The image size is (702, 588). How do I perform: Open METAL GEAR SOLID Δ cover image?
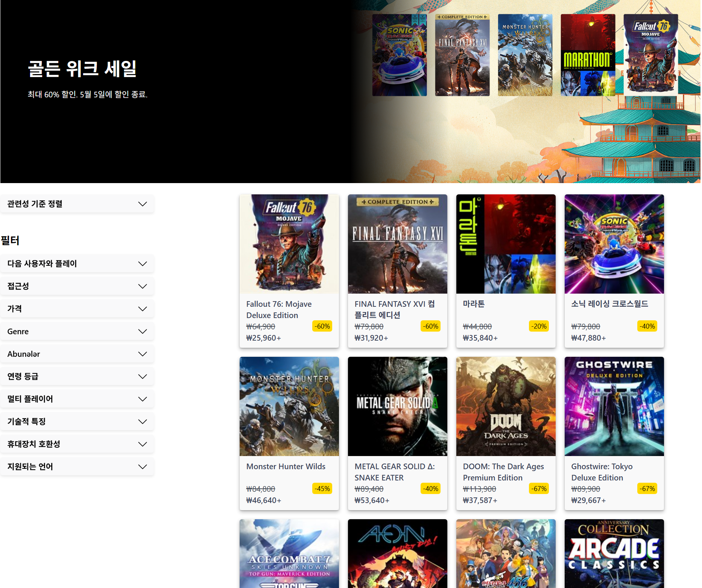tap(397, 406)
